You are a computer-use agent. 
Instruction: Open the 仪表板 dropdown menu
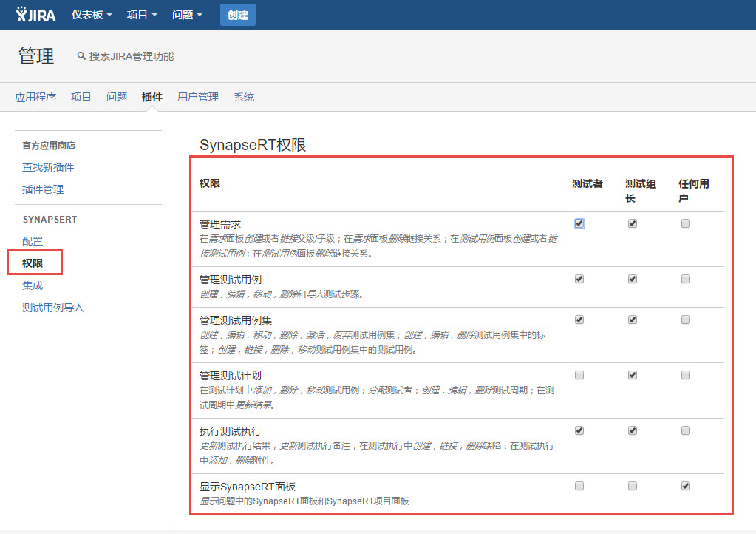(92, 15)
